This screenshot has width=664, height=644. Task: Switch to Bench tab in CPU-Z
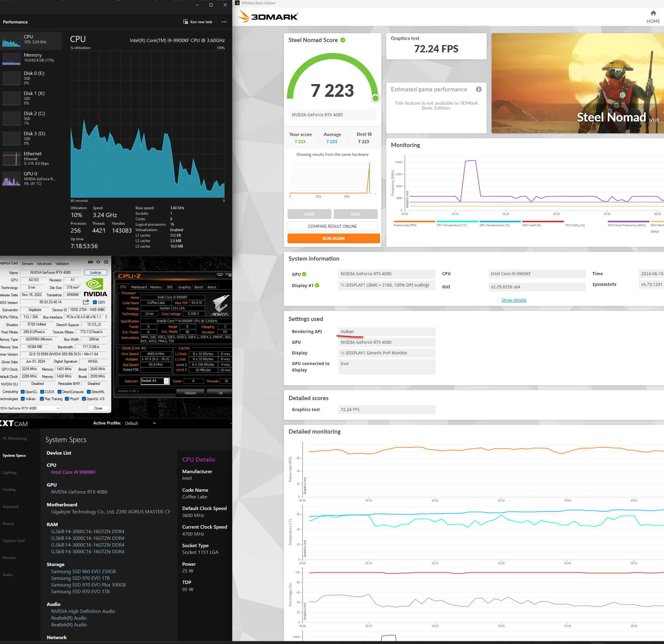click(x=199, y=287)
